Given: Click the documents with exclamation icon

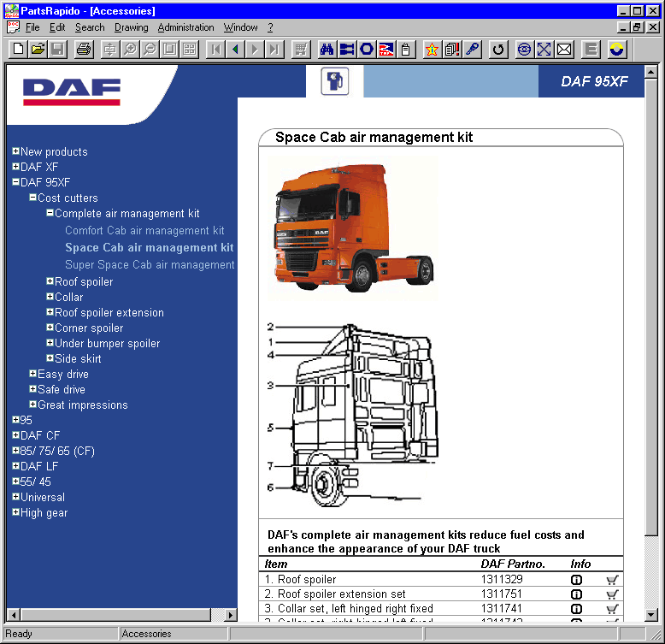Looking at the screenshot, I should pos(452,50).
